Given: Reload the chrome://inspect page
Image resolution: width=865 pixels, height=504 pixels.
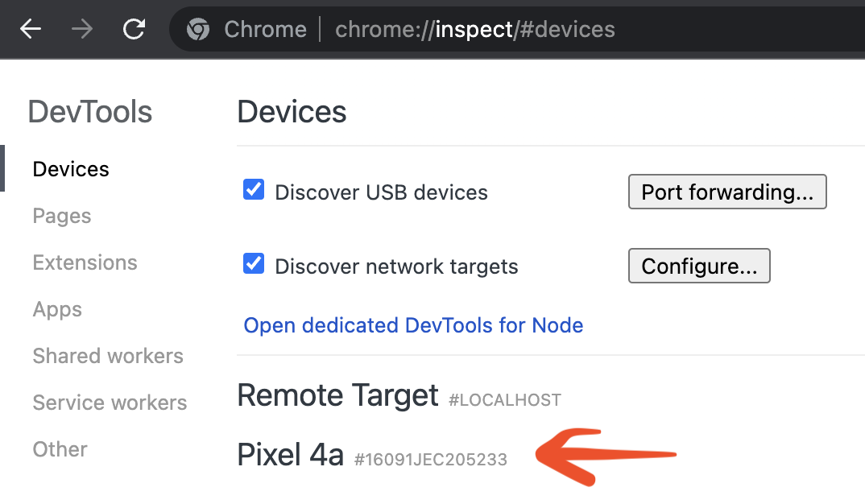Looking at the screenshot, I should (133, 29).
